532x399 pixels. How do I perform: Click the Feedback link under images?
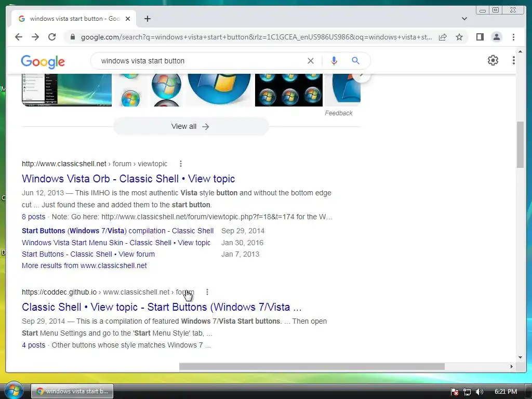(x=339, y=113)
